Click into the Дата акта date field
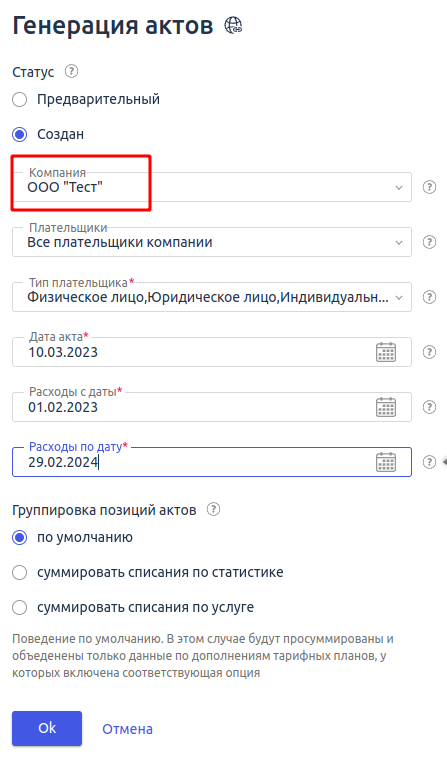This screenshot has height=774, width=447. [212, 352]
